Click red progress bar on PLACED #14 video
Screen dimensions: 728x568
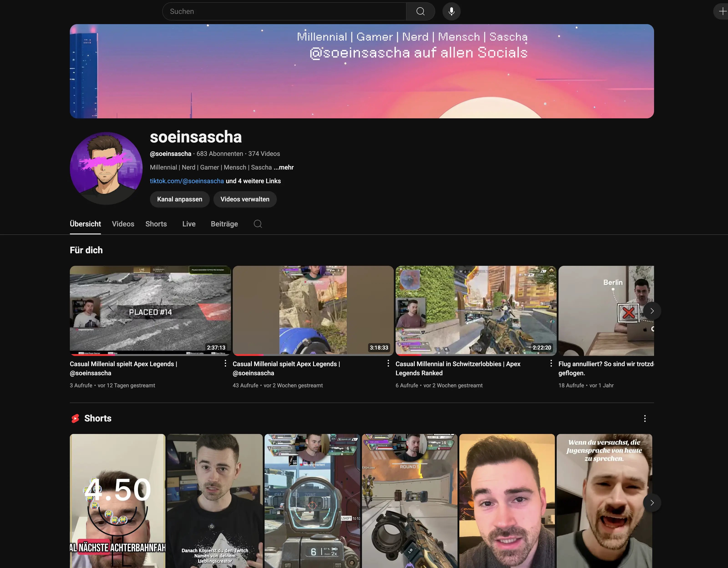(93, 355)
